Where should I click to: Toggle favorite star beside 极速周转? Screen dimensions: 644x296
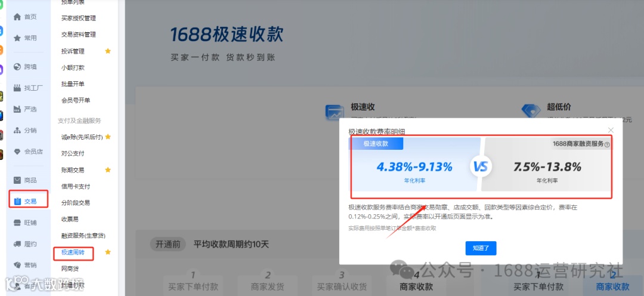108,252
